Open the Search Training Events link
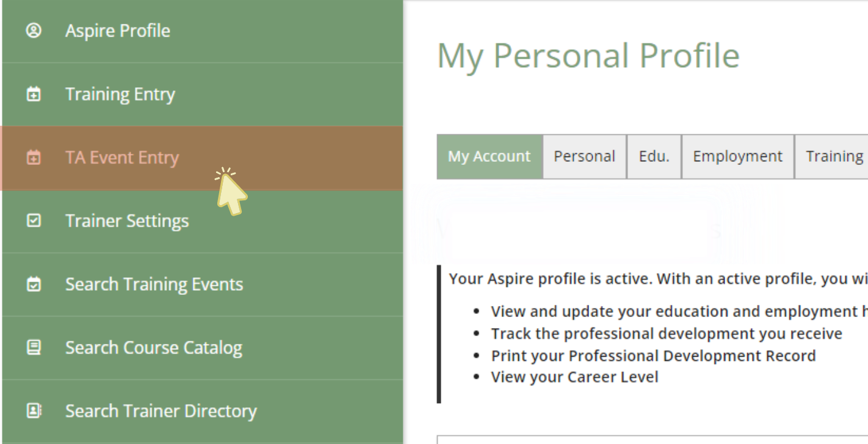This screenshot has width=868, height=444. (x=154, y=284)
